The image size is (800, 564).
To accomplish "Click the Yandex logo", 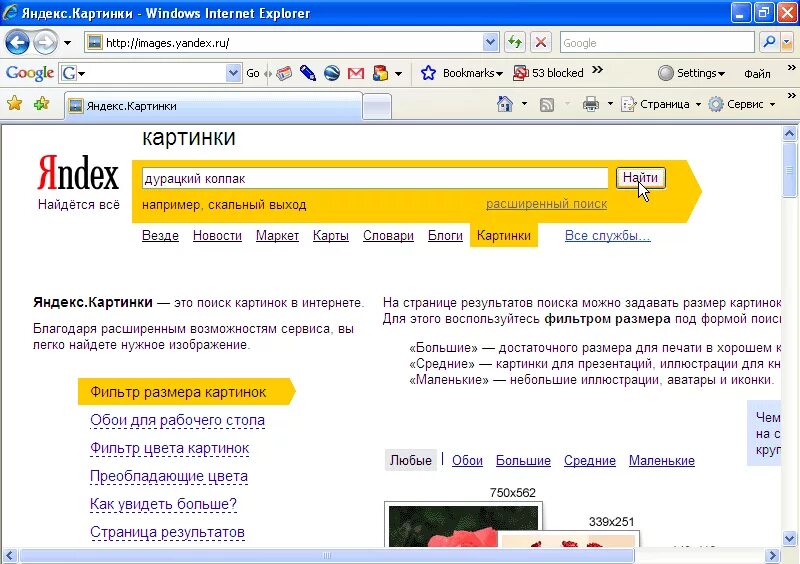I will 78,174.
